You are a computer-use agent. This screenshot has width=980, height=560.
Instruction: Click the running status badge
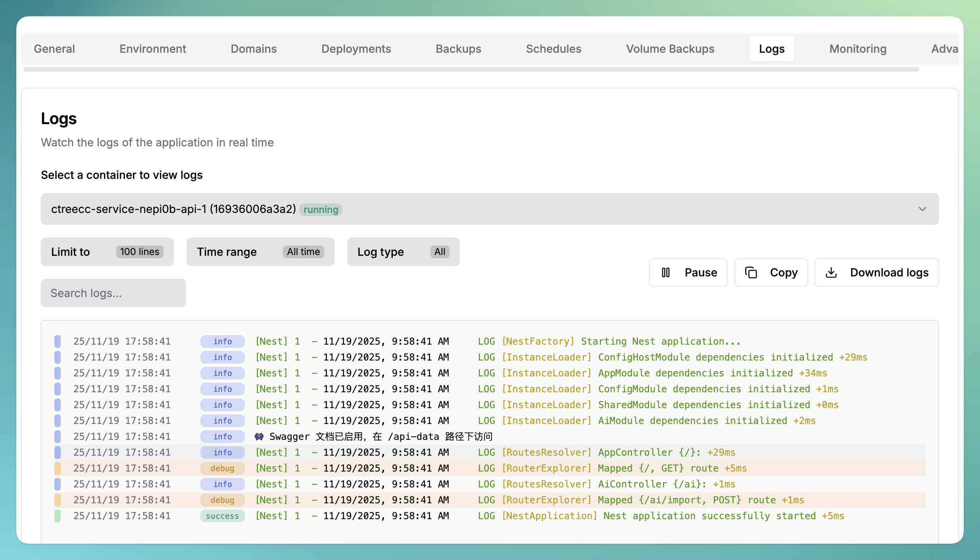321,209
